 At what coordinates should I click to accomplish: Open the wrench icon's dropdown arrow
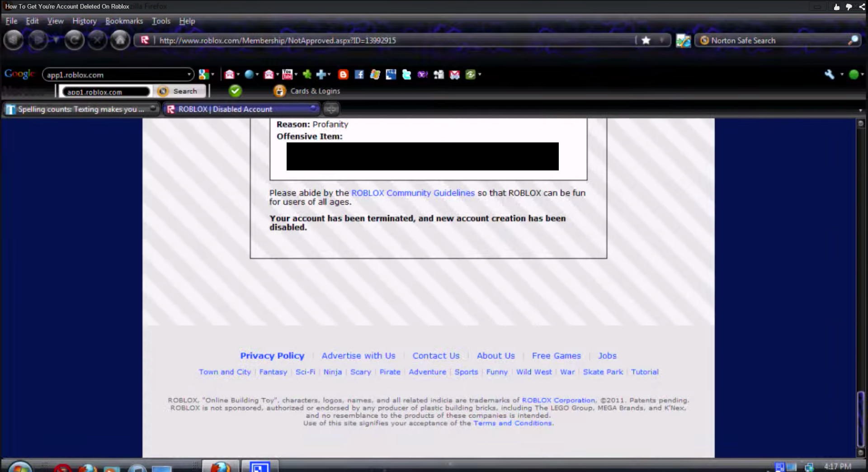pyautogui.click(x=842, y=74)
